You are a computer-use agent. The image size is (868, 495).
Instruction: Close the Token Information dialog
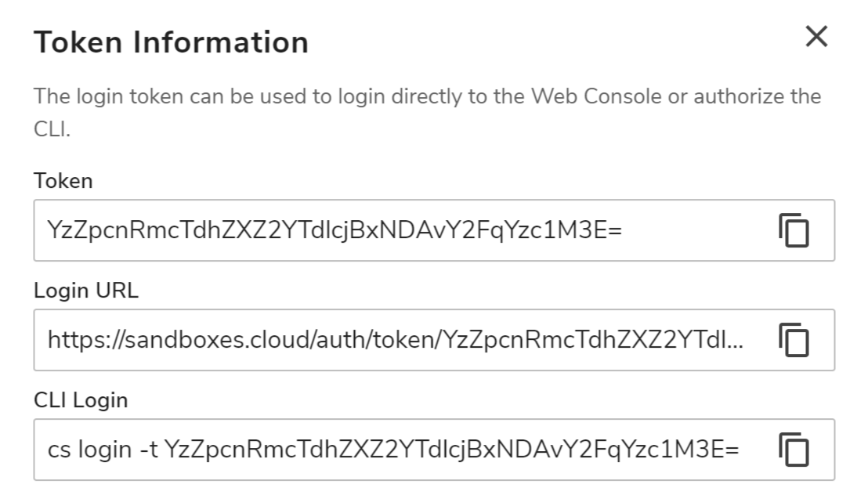pos(816,37)
